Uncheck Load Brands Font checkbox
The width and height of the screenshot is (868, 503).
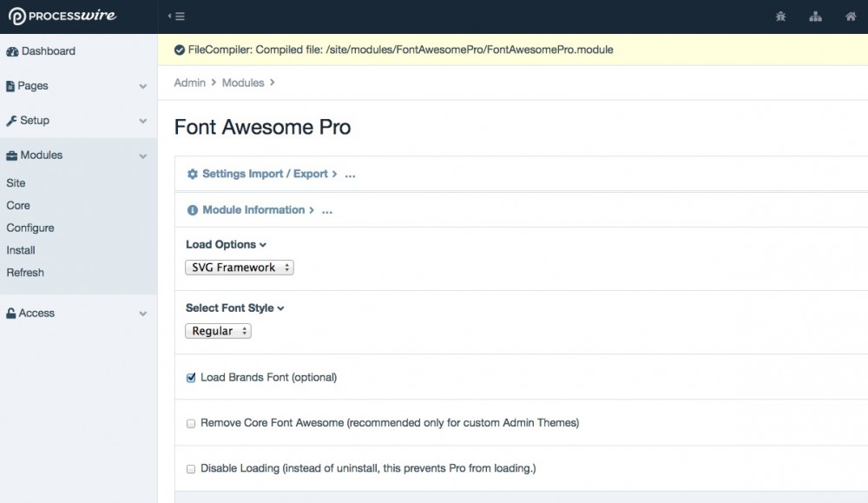(x=191, y=378)
